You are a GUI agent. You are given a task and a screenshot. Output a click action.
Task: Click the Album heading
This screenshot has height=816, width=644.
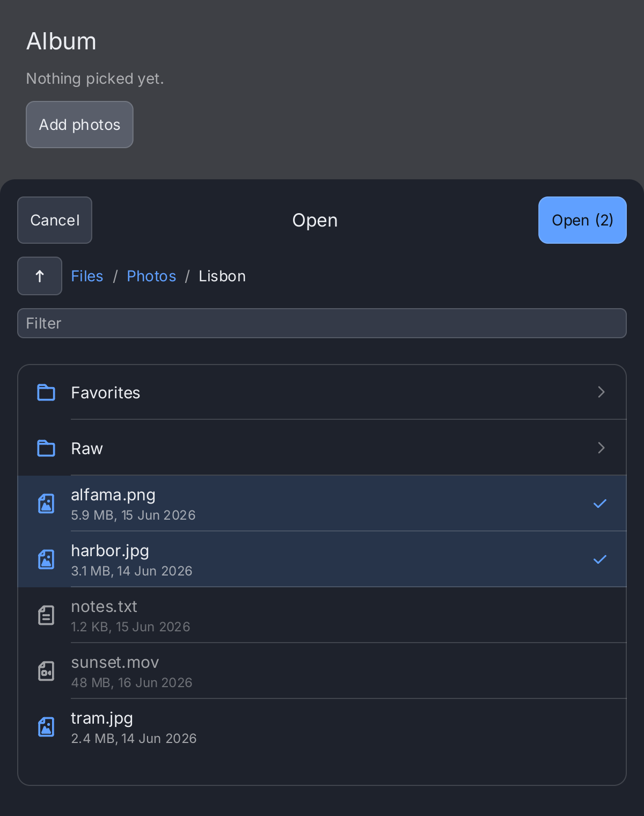(x=61, y=41)
